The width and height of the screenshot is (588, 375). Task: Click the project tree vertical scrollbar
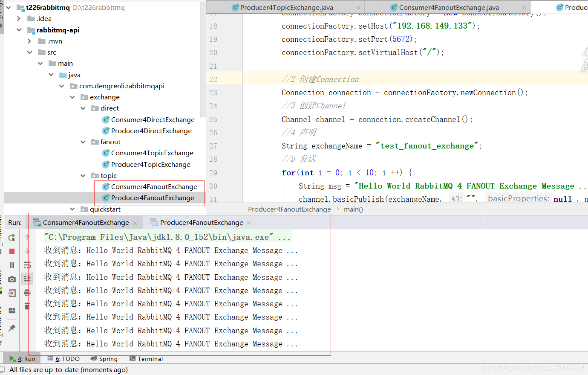204,60
